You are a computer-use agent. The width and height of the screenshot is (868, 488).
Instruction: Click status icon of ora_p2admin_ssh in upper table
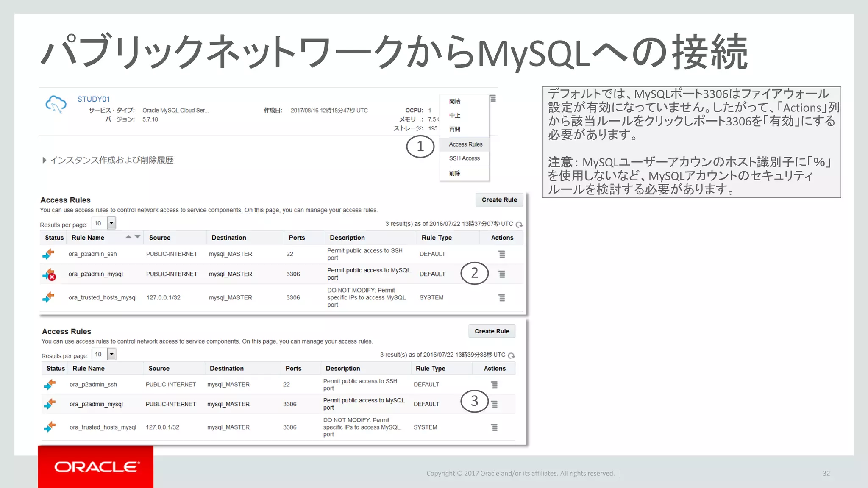49,254
